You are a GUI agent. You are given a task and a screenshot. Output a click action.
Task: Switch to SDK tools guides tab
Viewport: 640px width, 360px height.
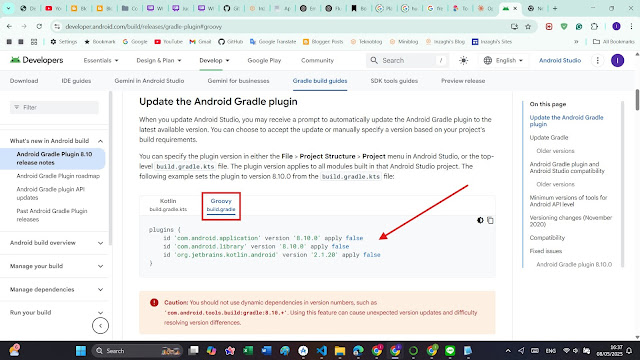pos(394,81)
